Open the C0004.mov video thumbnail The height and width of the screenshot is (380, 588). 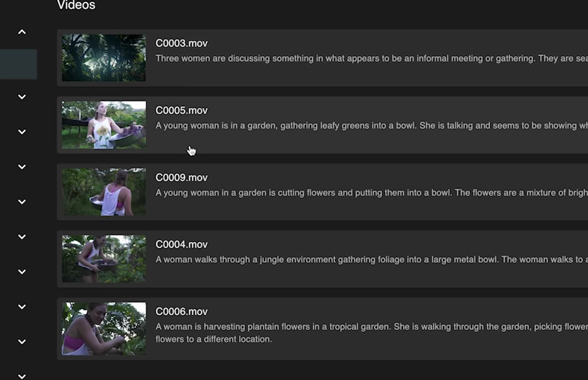click(x=104, y=259)
